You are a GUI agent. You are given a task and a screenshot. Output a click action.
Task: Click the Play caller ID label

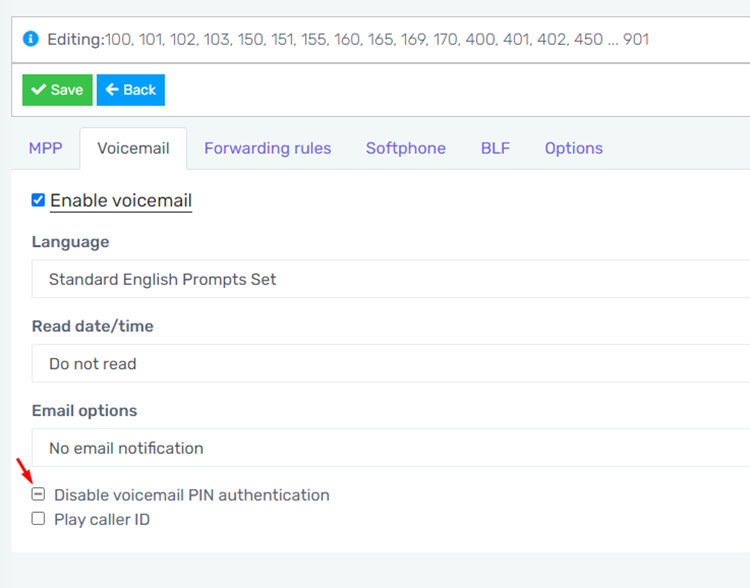click(102, 520)
